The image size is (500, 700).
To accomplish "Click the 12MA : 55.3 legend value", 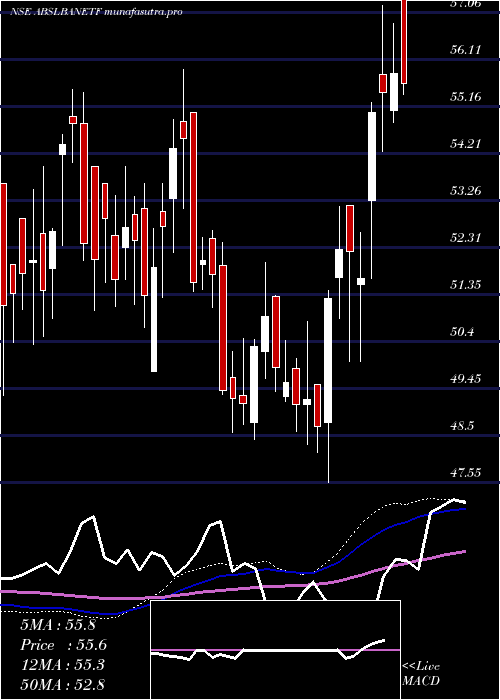I will 62,664.
